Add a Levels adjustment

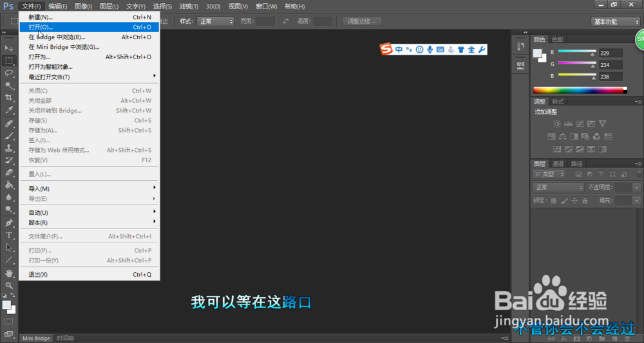click(x=569, y=124)
